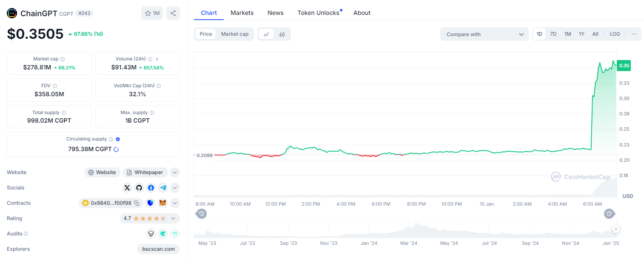Open ChainGPT GitHub repository
Viewport: 644px width, 258px height.
click(139, 188)
